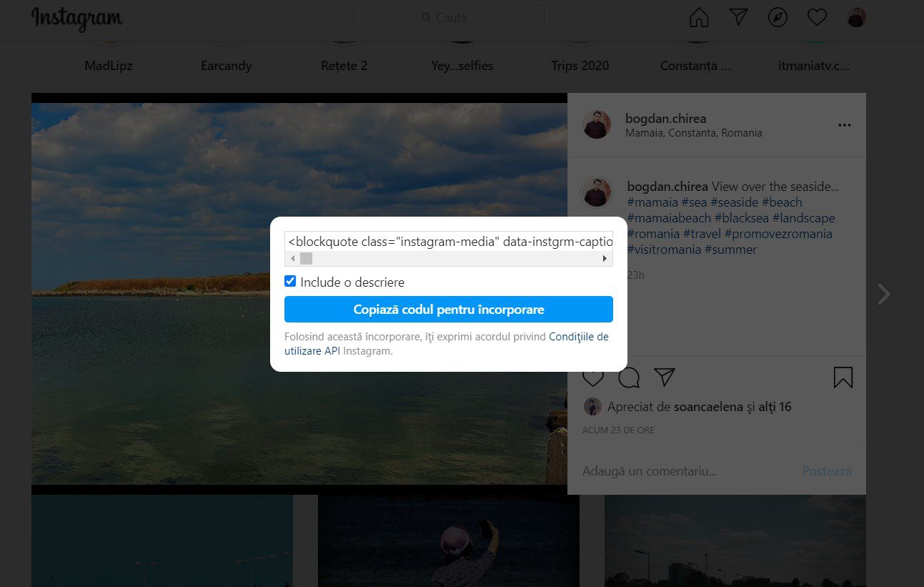Open bogdan.chirea profile from post header

tap(665, 118)
